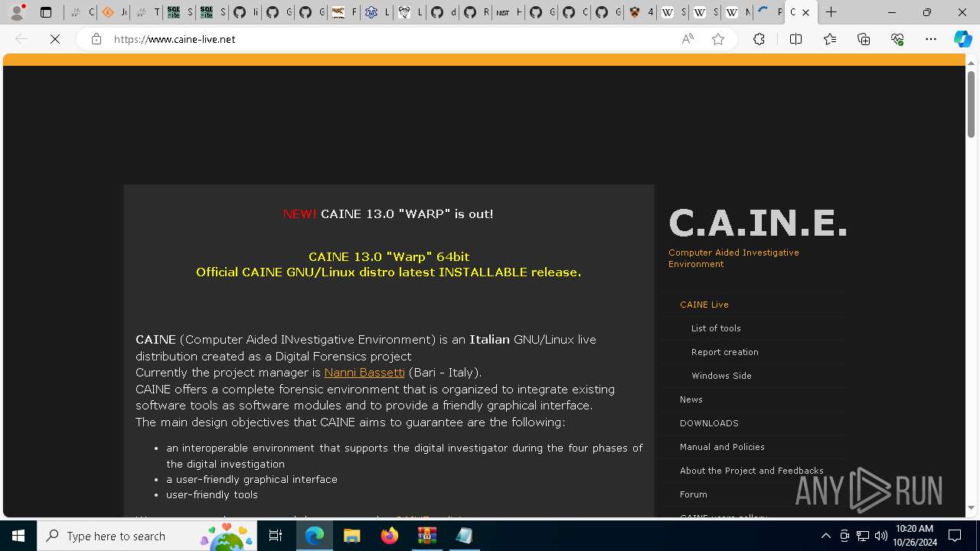This screenshot has height=551, width=980.
Task: Open File Explorer from the taskbar
Action: [352, 536]
